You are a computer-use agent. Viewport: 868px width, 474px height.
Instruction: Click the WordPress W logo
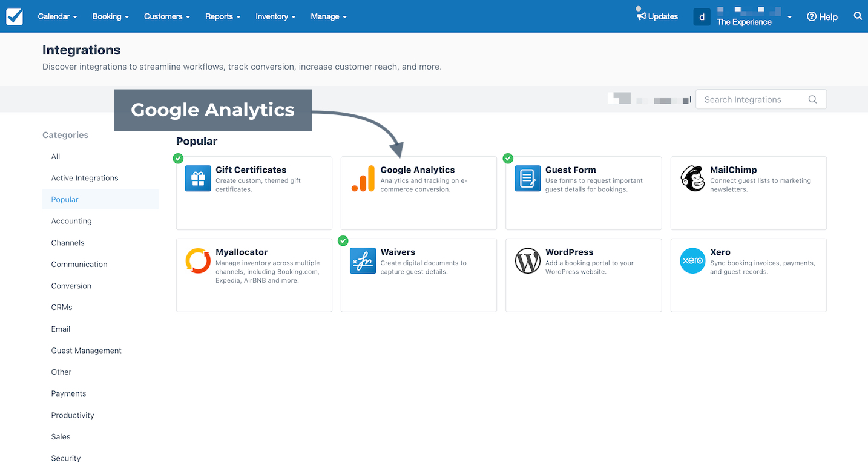point(528,261)
